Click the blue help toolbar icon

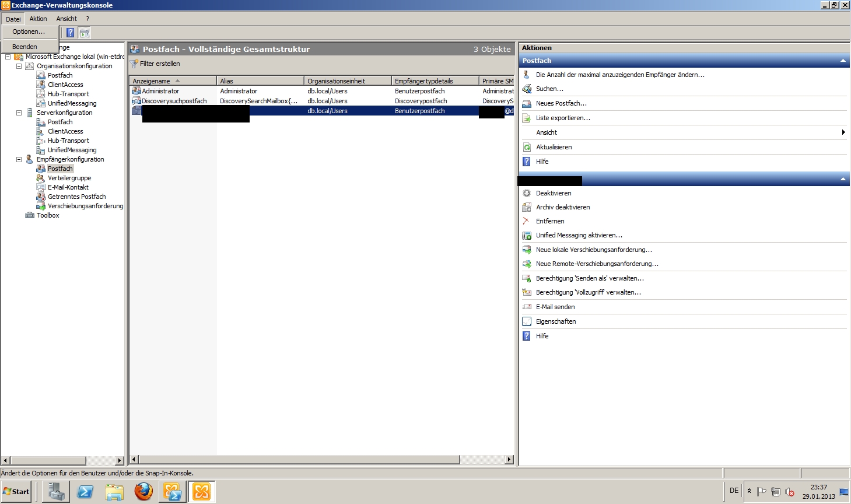(x=70, y=33)
